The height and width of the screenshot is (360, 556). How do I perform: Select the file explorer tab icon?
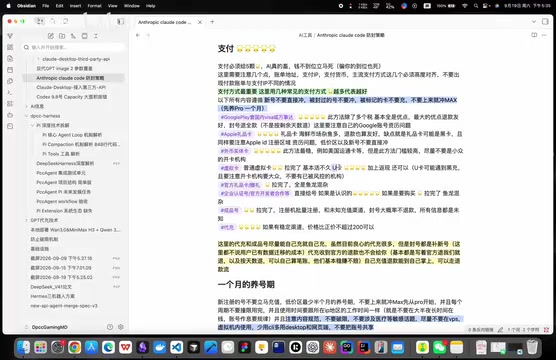tap(40, 21)
